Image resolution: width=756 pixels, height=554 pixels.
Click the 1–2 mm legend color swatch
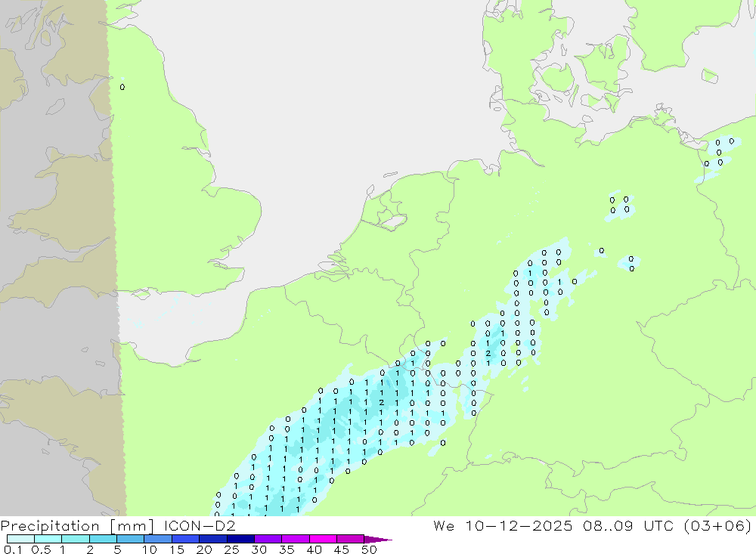76,539
